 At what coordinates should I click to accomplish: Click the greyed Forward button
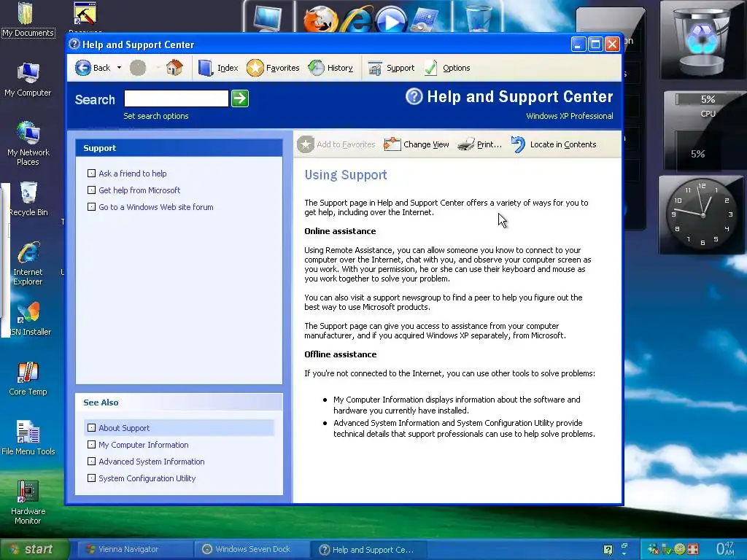tap(138, 68)
